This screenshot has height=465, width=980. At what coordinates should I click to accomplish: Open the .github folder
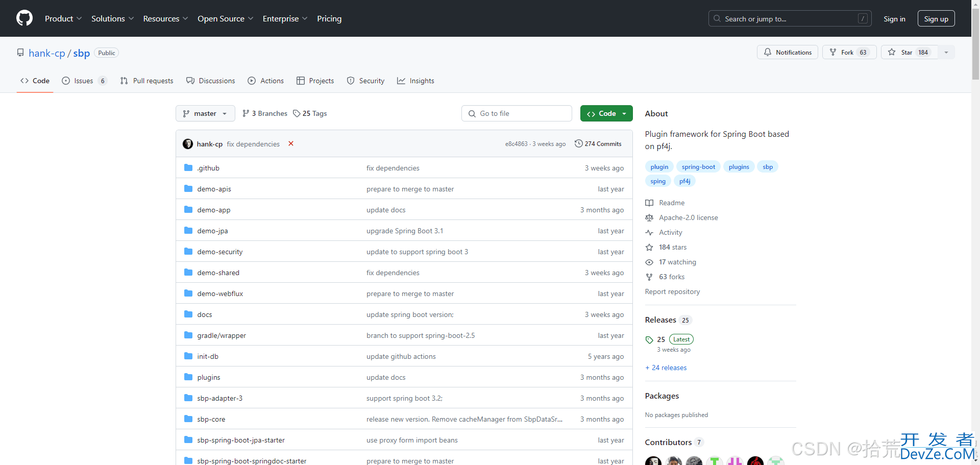pyautogui.click(x=208, y=168)
